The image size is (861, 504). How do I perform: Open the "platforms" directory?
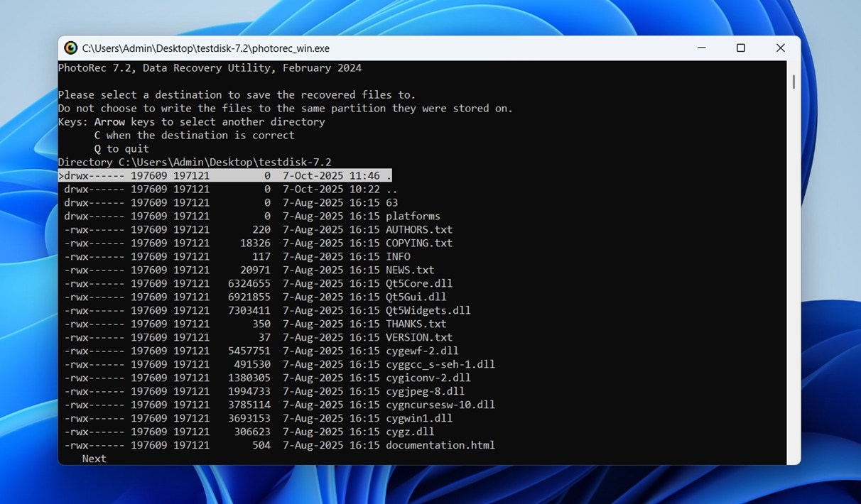coord(412,216)
